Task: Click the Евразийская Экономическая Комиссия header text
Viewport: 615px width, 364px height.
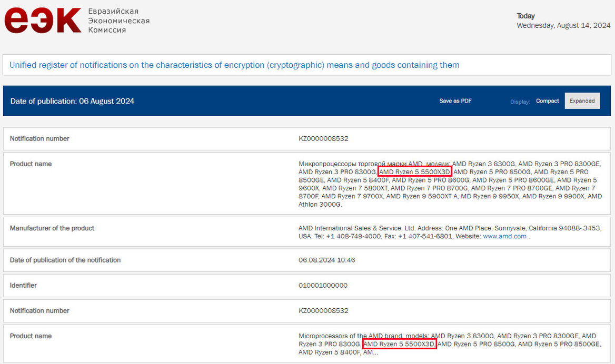Action: (x=118, y=21)
